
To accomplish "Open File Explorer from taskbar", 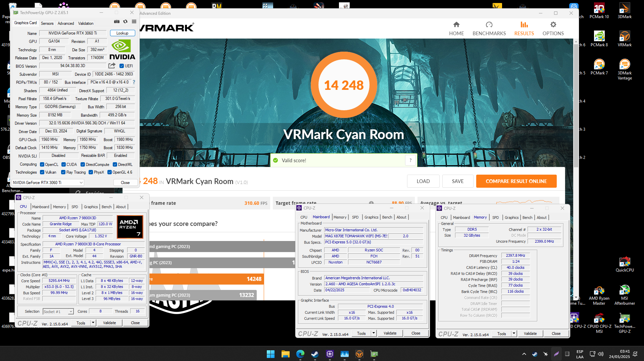I will (x=285, y=354).
